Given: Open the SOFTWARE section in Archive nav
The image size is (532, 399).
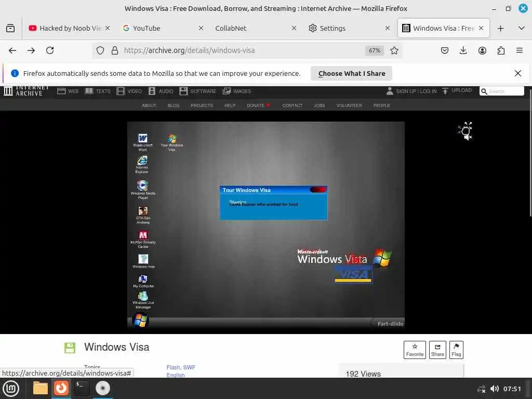Looking at the screenshot, I should click(198, 91).
